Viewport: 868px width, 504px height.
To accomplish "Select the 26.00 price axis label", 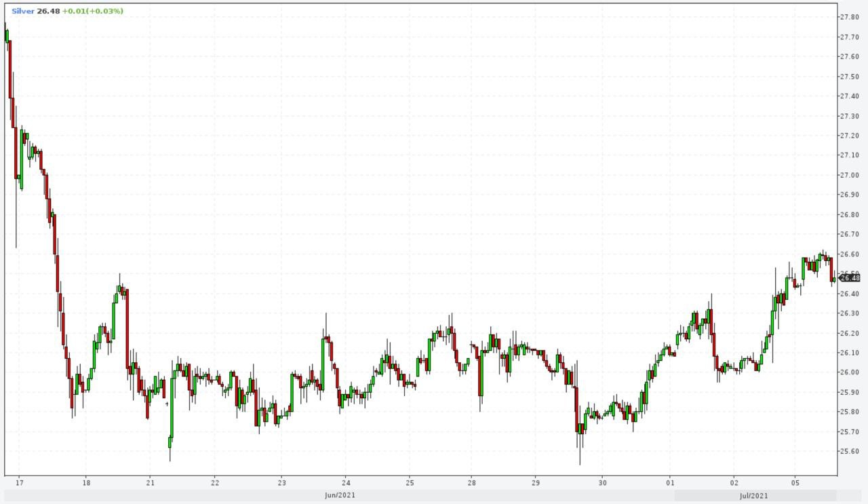I will click(x=851, y=372).
